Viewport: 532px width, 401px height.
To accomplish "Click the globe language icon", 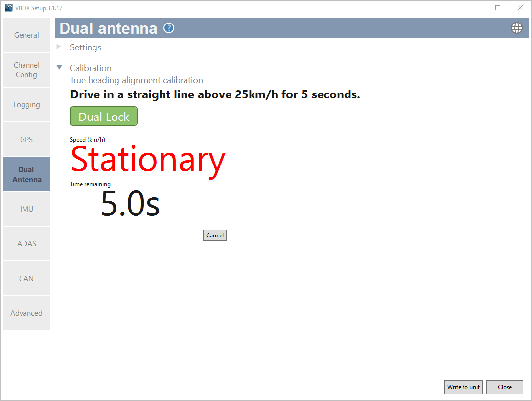I will click(x=516, y=28).
